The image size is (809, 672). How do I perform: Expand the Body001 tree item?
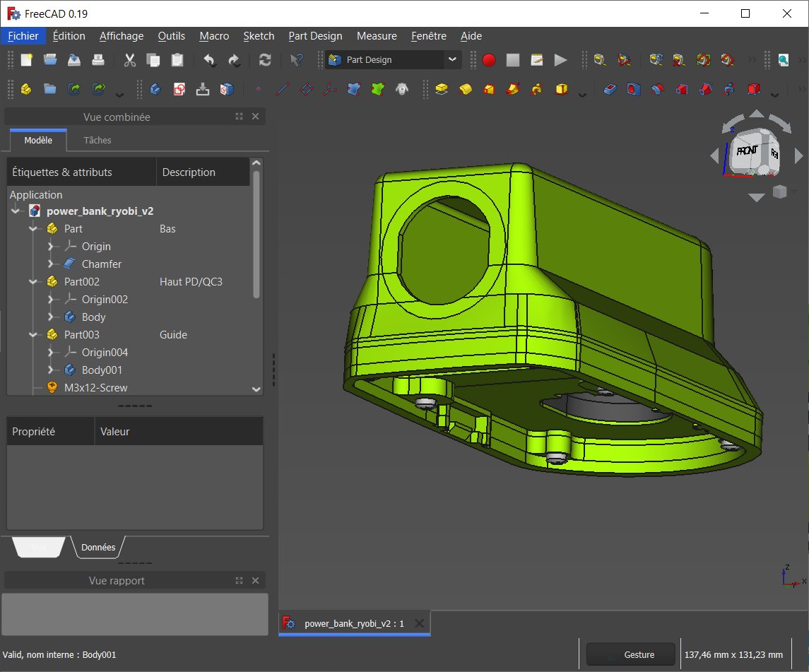tap(51, 370)
